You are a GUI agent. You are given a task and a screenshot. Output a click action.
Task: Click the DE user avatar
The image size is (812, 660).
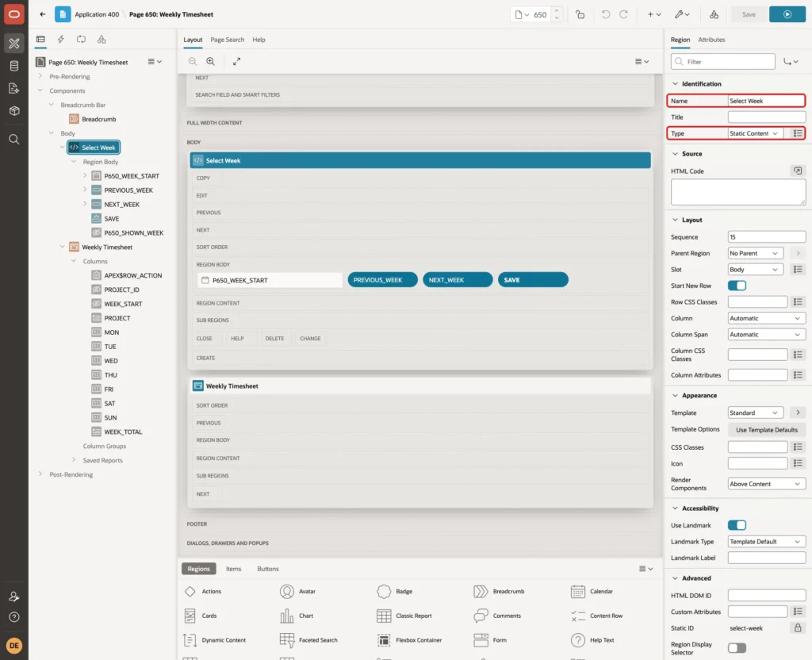(14, 646)
